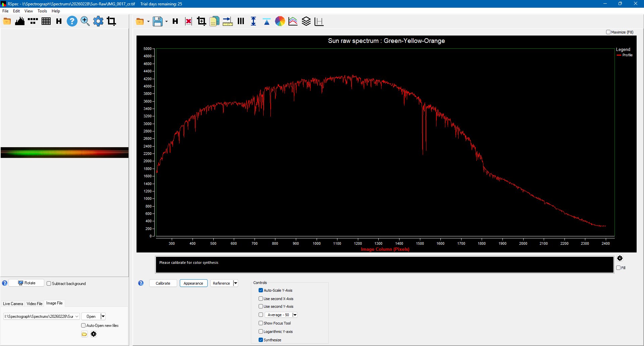Enable Use second X-Axis checkbox
This screenshot has width=644, height=346.
click(261, 299)
